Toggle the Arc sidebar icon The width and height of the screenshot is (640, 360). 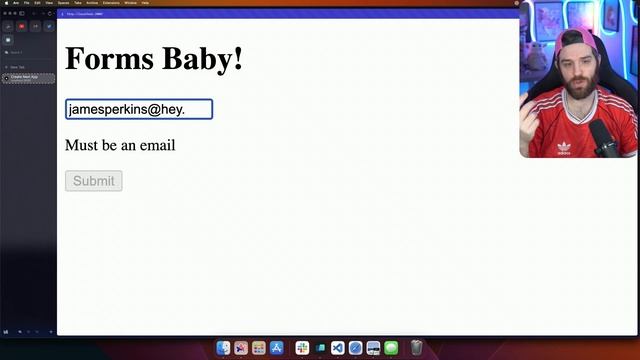pyautogui.click(x=22, y=13)
